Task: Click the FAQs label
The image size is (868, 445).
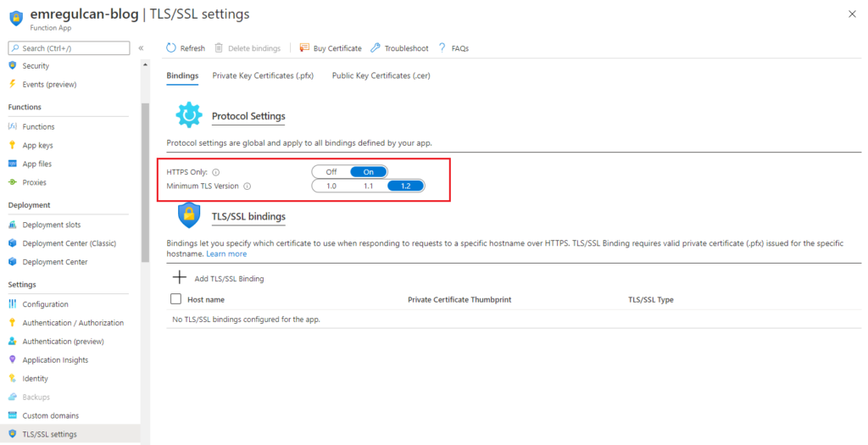Action: [x=460, y=48]
